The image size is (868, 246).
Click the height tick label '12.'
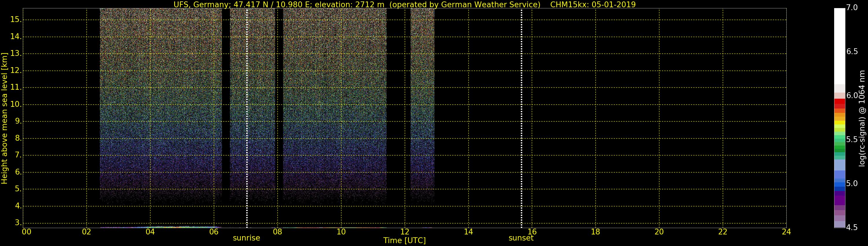16,70
